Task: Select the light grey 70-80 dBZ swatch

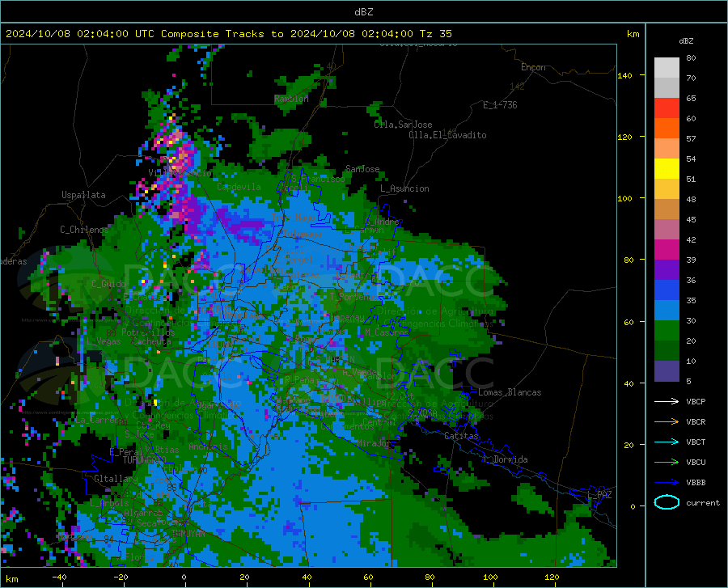Action: click(x=667, y=68)
